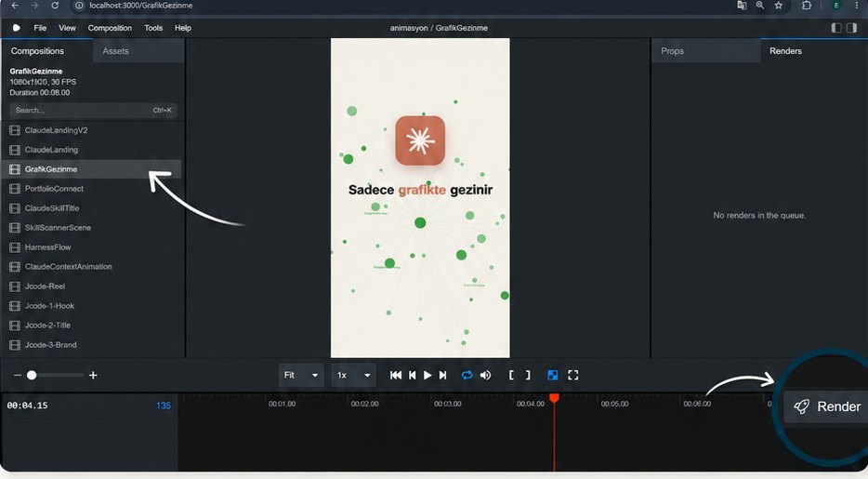Click the timeline zoom out minus icon

coord(17,375)
